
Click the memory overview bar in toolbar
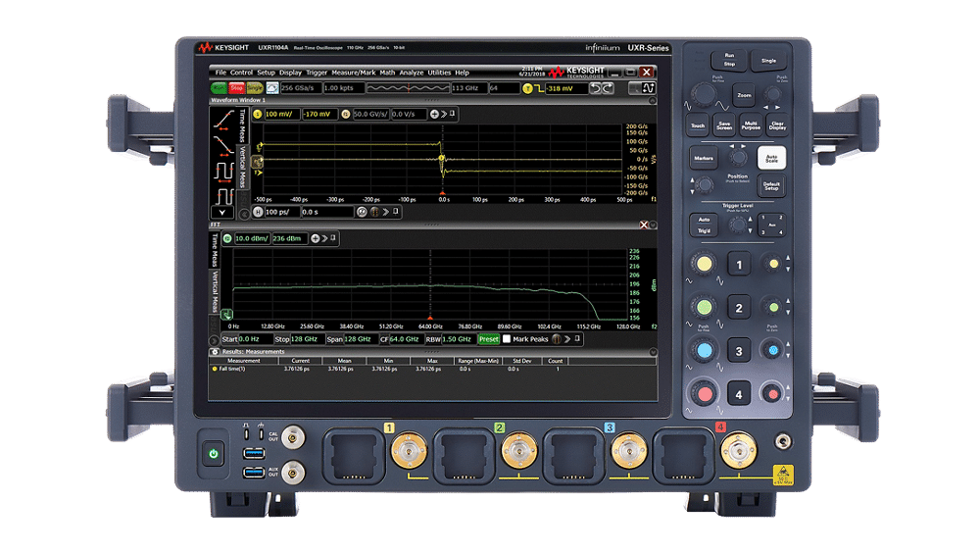coord(408,88)
